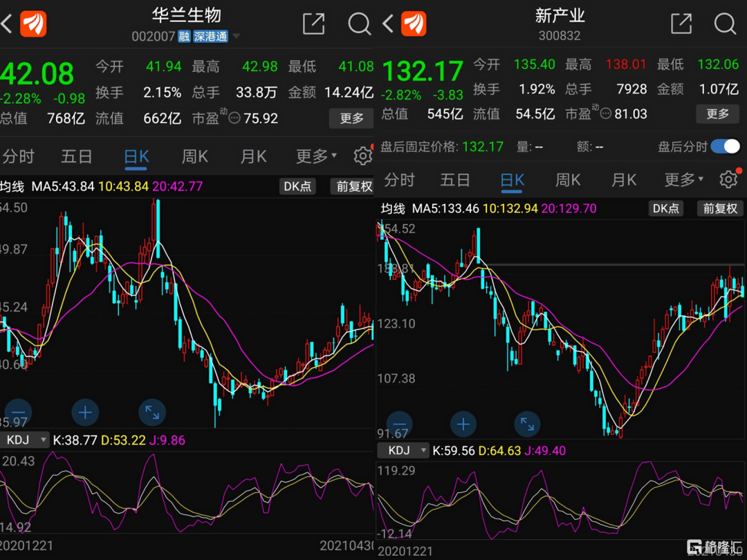Change 前复权 adjustment in 新产业 chart
The width and height of the screenshot is (747, 560).
[720, 208]
